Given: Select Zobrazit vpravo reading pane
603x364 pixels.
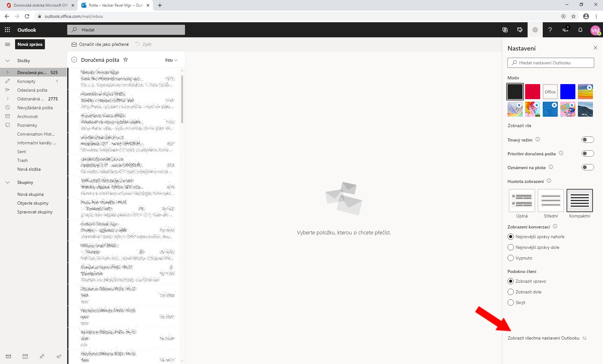Looking at the screenshot, I should (511, 281).
